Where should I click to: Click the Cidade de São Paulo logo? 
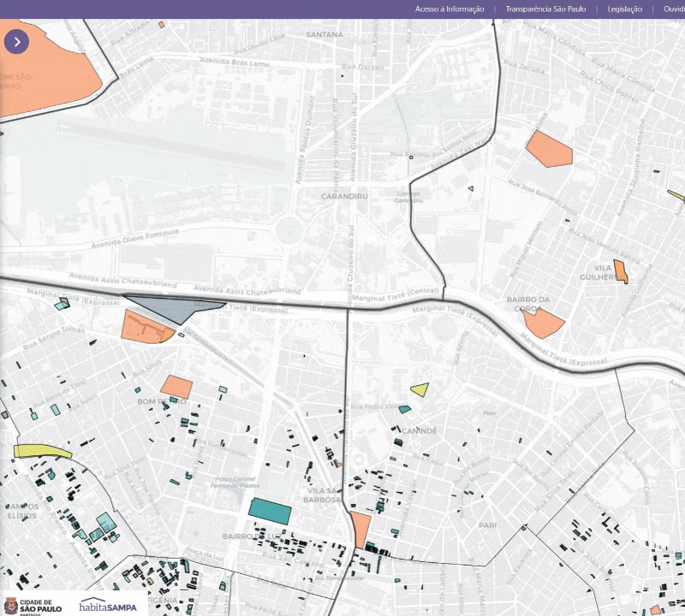coord(33,605)
